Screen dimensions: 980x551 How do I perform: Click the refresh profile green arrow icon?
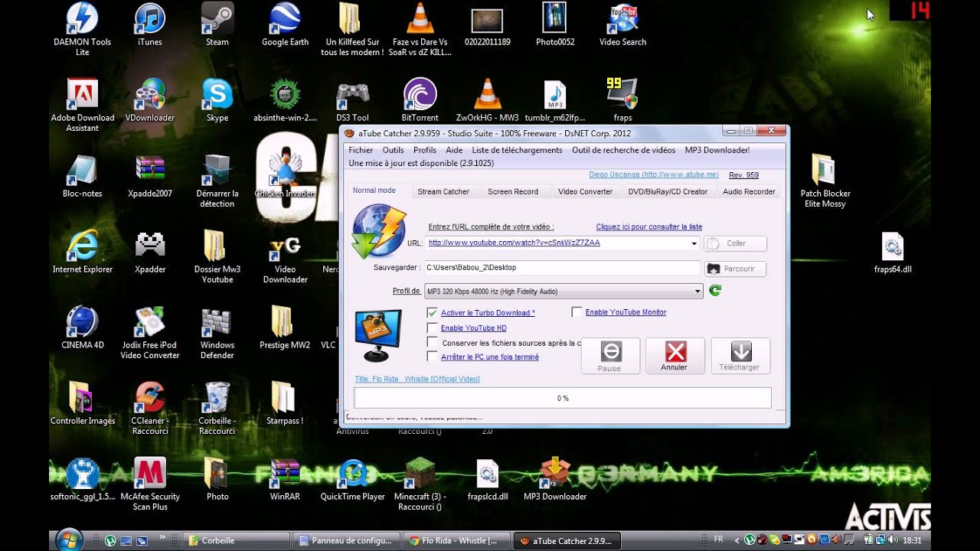pos(715,291)
